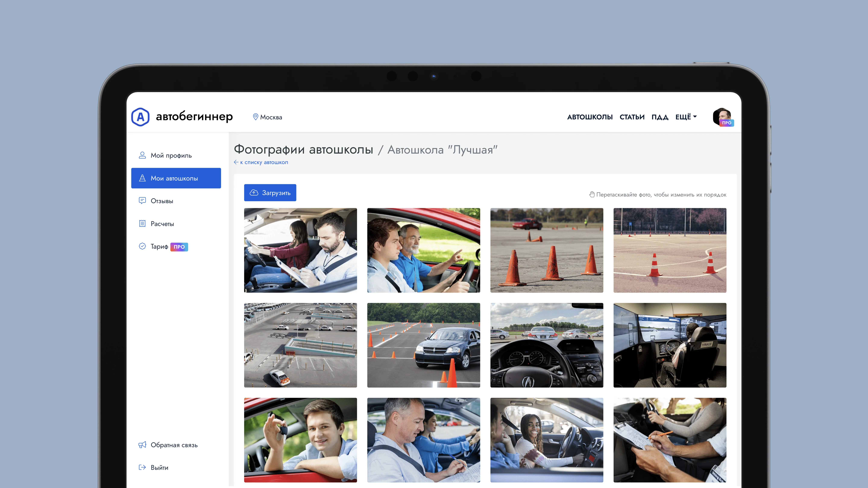Click the Москва location pin icon
This screenshot has width=868, height=488.
point(255,117)
